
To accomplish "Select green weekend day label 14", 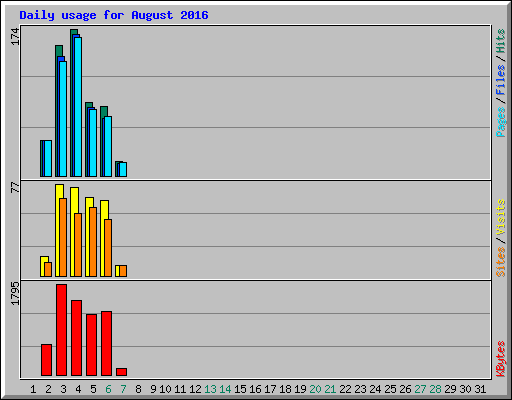I will point(225,389).
